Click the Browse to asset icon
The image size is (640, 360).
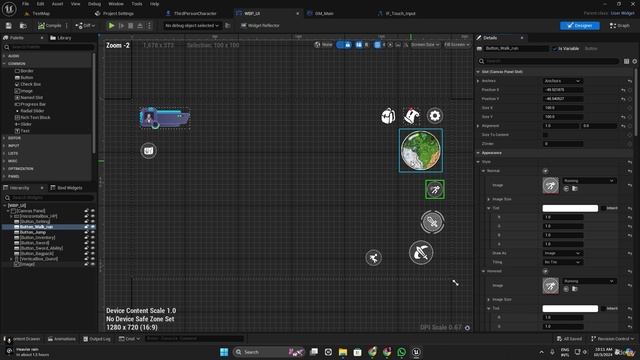click(23, 26)
